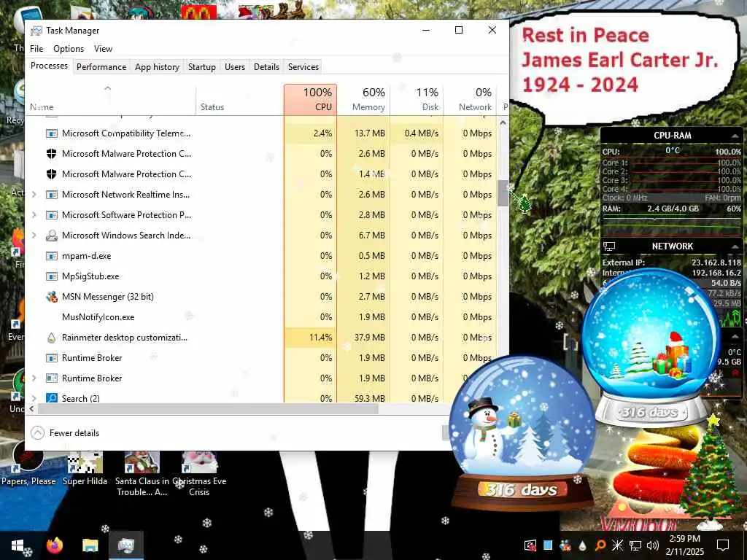The image size is (747, 560).
Task: Click the Microsoft Compatibility Telemetry process icon
Action: (52, 133)
